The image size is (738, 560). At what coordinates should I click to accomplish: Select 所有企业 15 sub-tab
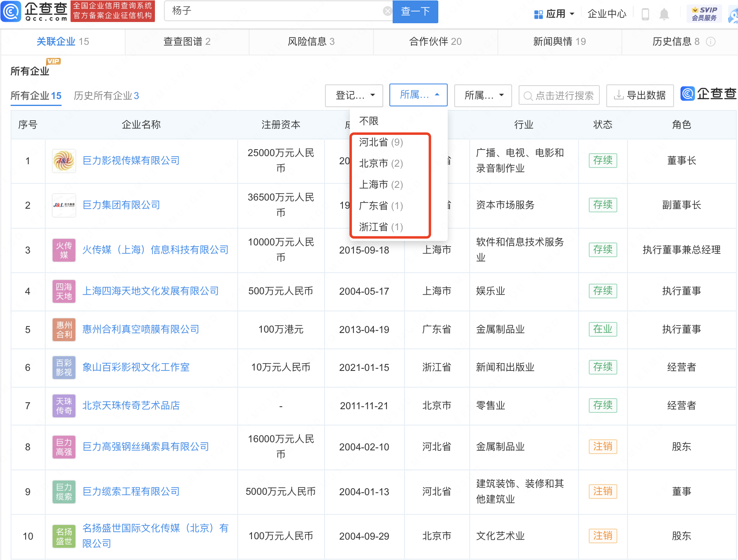[36, 96]
